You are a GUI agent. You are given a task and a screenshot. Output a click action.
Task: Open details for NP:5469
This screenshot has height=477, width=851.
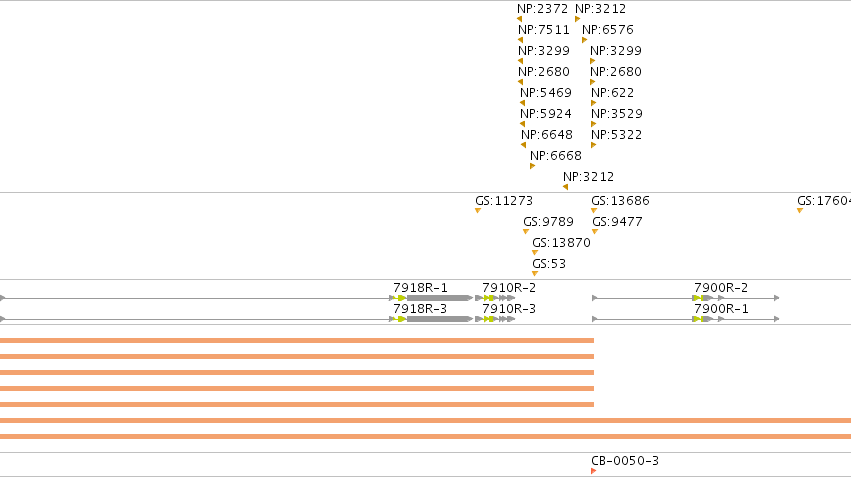tap(522, 103)
